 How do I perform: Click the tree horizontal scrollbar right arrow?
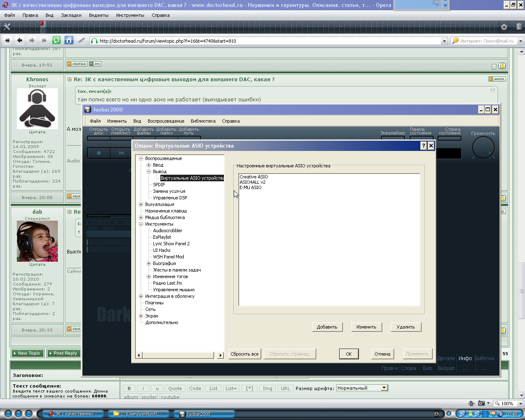(x=221, y=355)
